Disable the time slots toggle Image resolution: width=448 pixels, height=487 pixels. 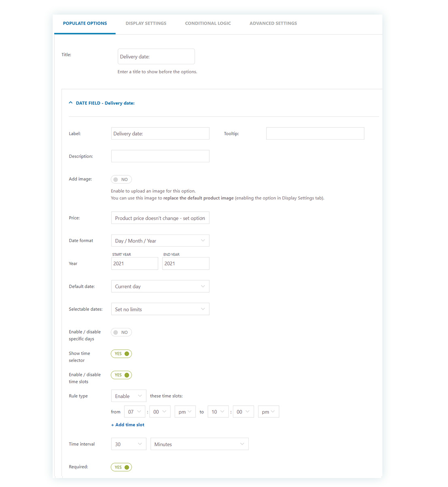[x=121, y=375]
